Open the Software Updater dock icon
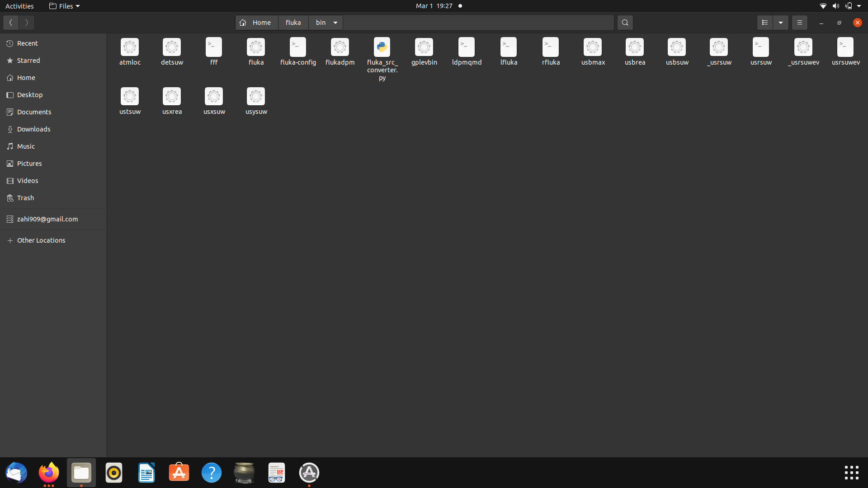This screenshot has height=488, width=868. 309,473
